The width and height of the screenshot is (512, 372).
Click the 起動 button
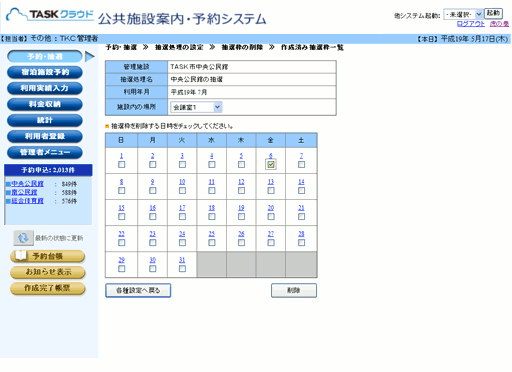coord(493,13)
